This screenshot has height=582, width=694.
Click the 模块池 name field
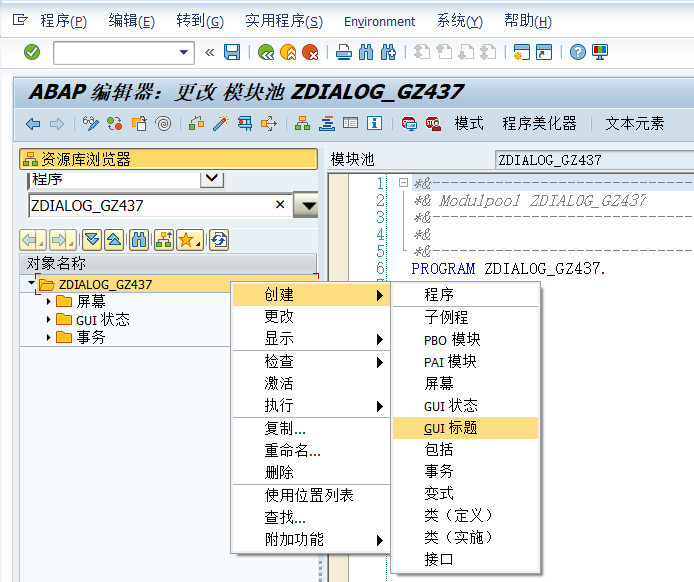click(x=594, y=160)
